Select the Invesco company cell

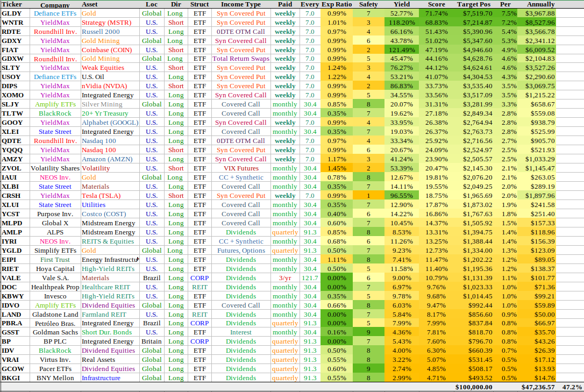[x=55, y=296]
